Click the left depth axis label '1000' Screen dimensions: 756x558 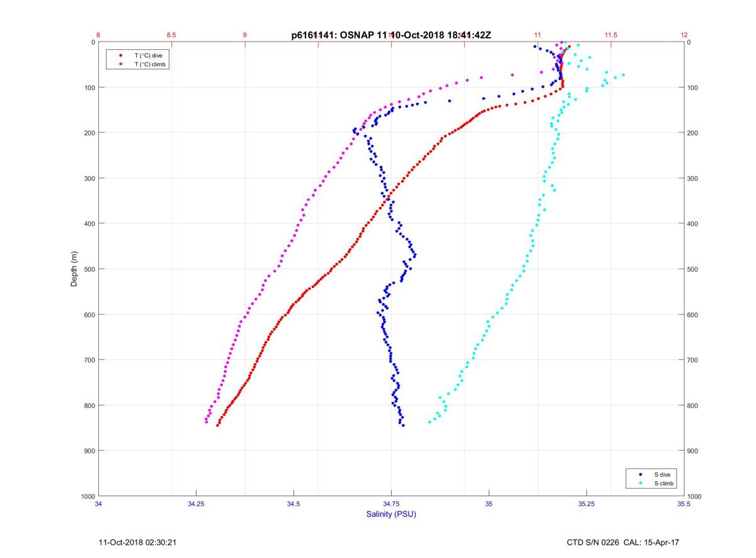point(88,496)
